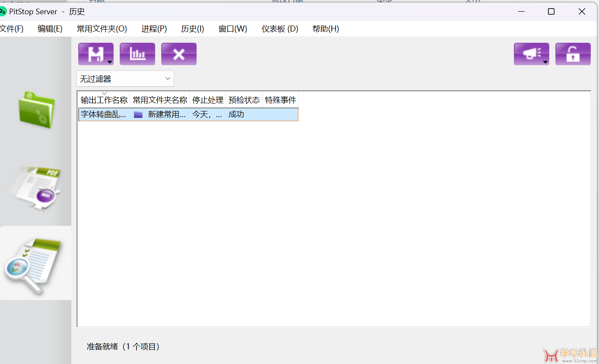Select the 字体转曲乱... history row
This screenshot has height=364, width=599.
click(104, 114)
